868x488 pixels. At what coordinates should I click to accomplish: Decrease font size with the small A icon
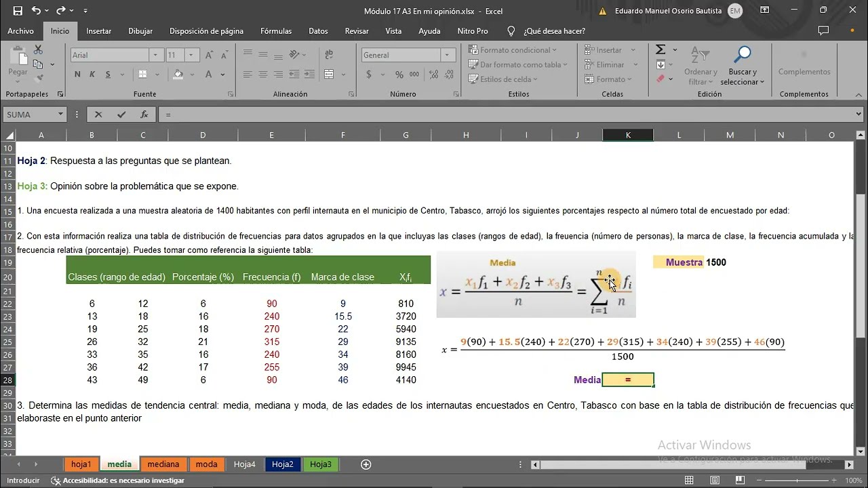point(224,55)
